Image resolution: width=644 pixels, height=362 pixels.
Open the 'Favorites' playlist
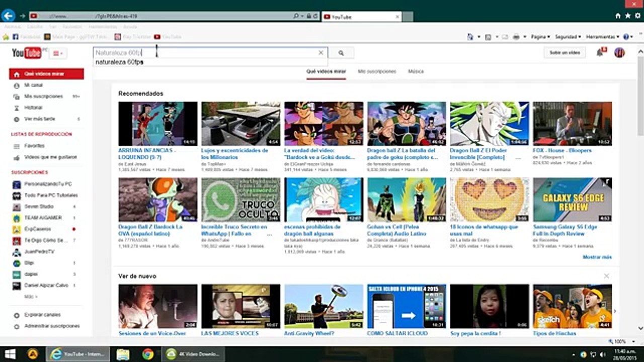[34, 146]
